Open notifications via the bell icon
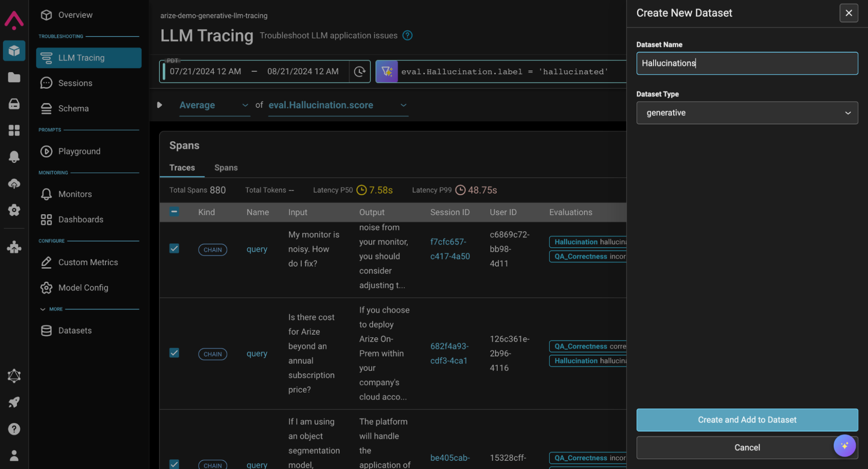This screenshot has height=469, width=868. (x=14, y=157)
